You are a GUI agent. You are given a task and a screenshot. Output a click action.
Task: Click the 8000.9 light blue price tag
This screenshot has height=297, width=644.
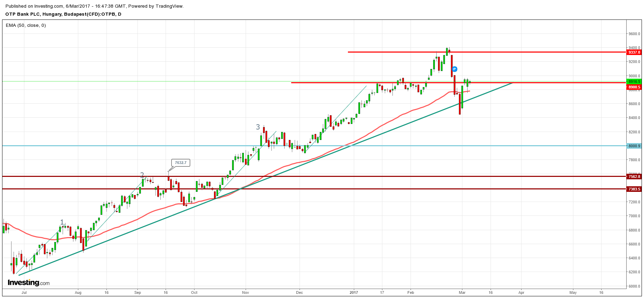pos(634,146)
